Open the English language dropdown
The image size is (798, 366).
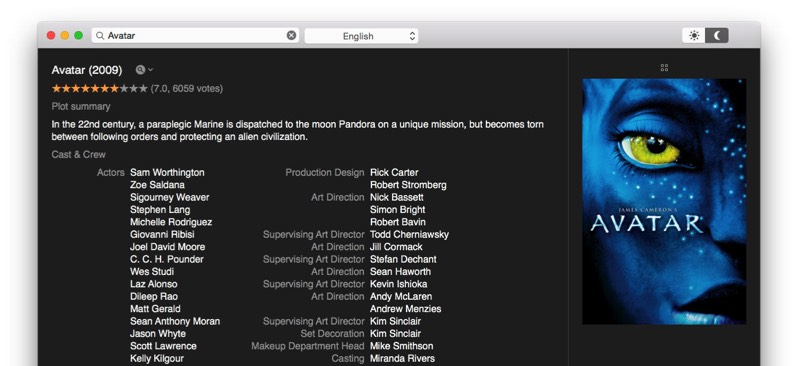[361, 36]
